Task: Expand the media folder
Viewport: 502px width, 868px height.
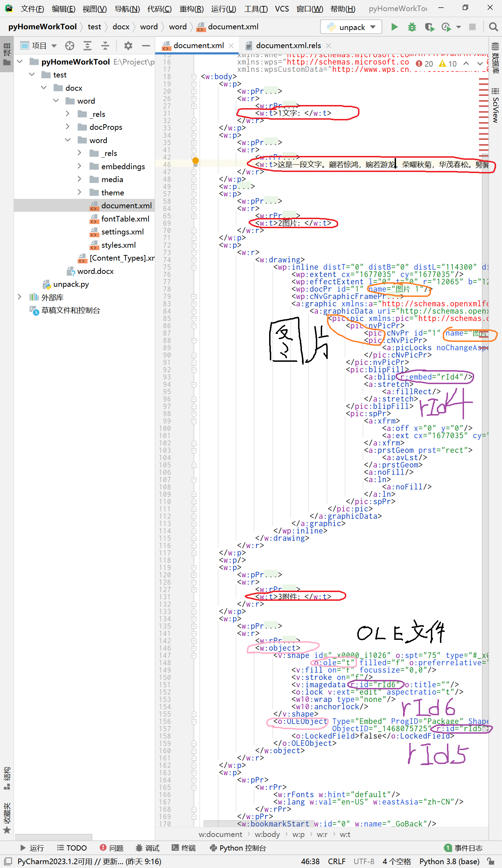Action: pyautogui.click(x=79, y=179)
